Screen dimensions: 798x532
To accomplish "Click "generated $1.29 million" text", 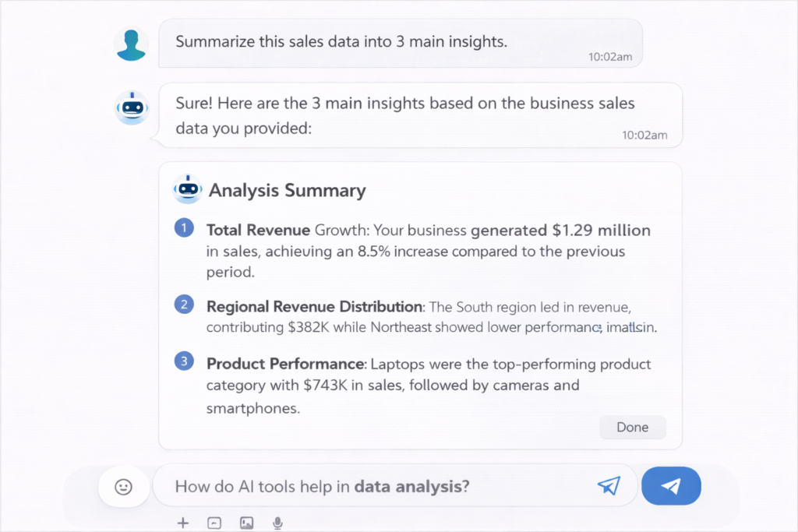I will click(560, 231).
